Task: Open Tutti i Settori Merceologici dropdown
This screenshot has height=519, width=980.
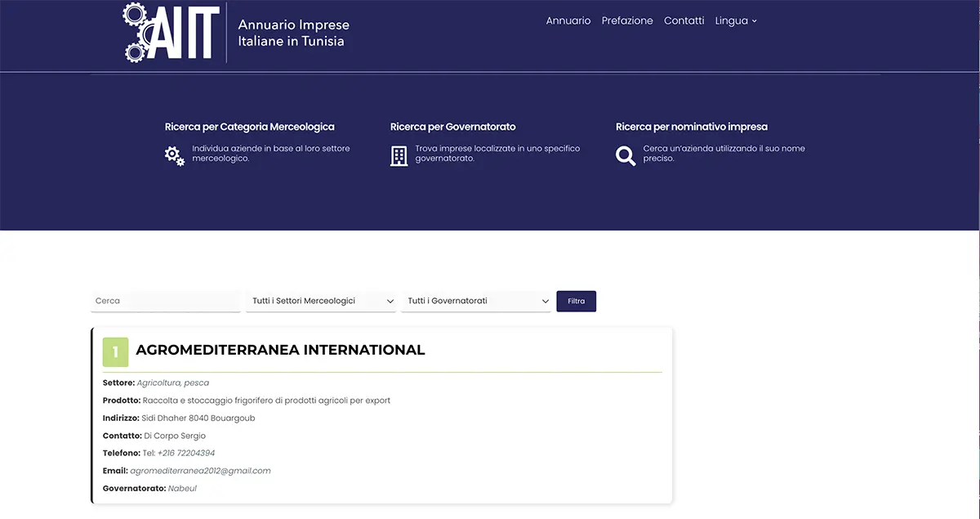Action: click(x=321, y=301)
